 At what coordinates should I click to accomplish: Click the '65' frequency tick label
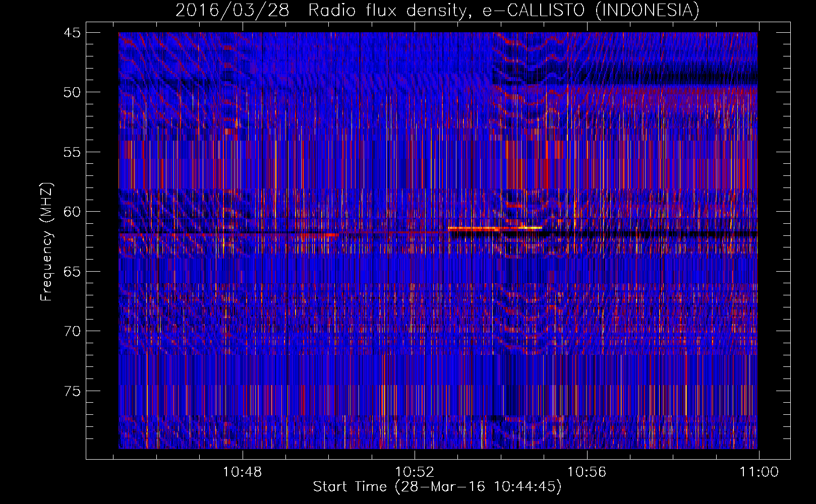[x=72, y=272]
